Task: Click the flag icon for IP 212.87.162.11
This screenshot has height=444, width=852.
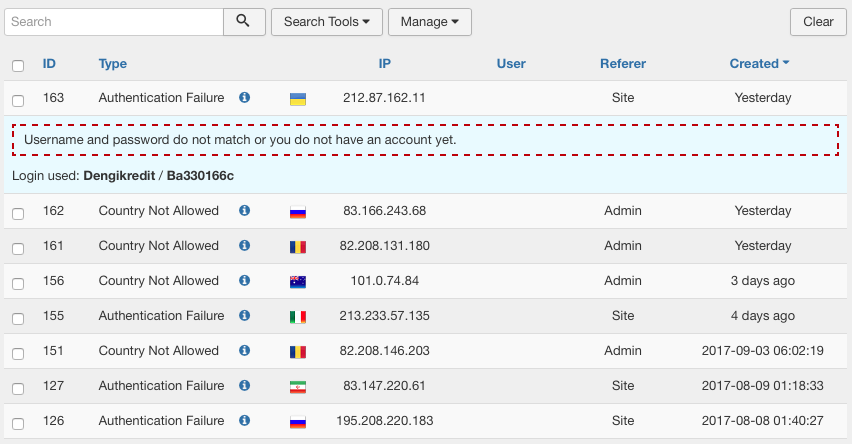Action: click(297, 99)
